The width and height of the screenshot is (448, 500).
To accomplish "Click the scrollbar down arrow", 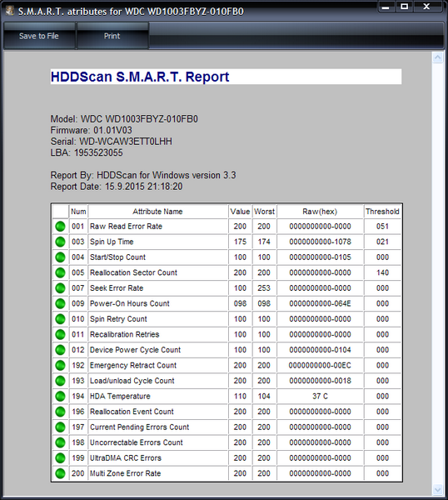I will [x=438, y=489].
